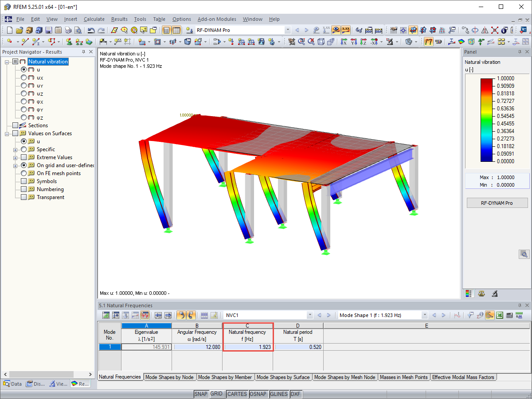Click the New document icon
The height and width of the screenshot is (399, 532).
pyautogui.click(x=9, y=30)
